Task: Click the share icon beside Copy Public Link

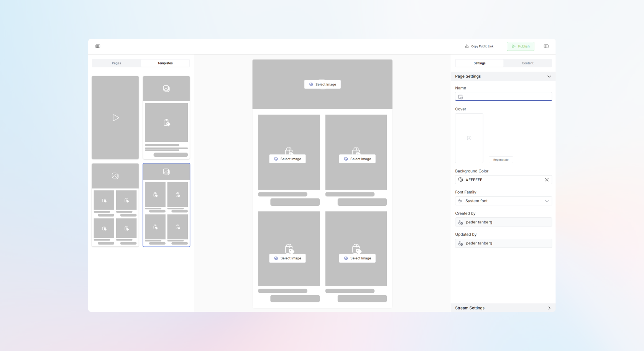Action: click(x=467, y=46)
